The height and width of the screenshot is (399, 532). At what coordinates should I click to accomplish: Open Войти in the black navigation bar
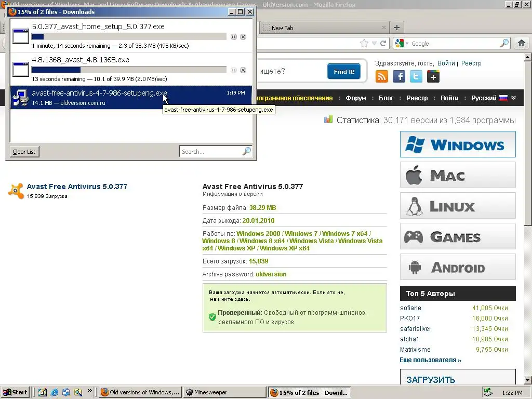coord(449,98)
